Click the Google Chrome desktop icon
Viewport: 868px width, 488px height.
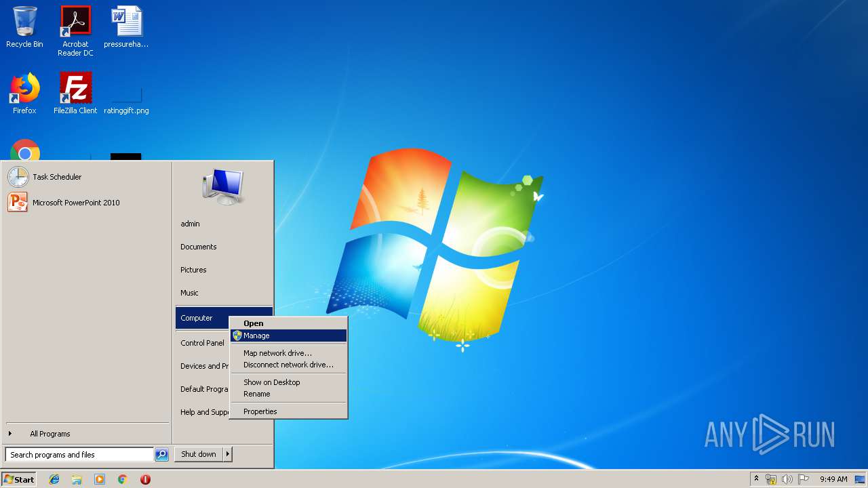click(x=25, y=150)
